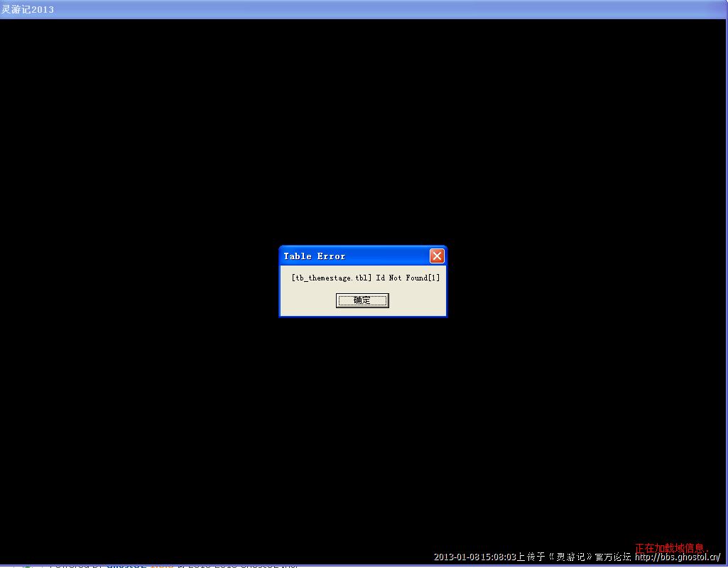This screenshot has height=568, width=728.
Task: Click the 确定 button in error dialog
Action: pos(362,300)
